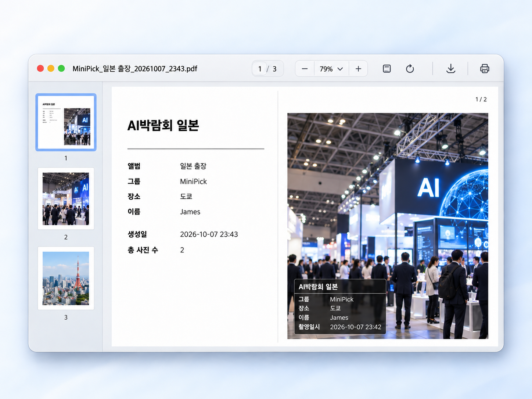This screenshot has width=532, height=399.
Task: Click the title AI박람회 일본
Action: (x=163, y=126)
